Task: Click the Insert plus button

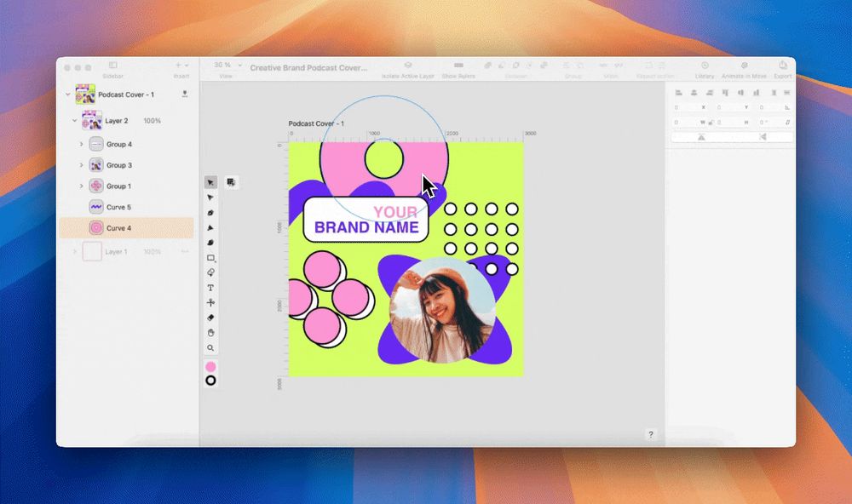Action: tap(178, 66)
